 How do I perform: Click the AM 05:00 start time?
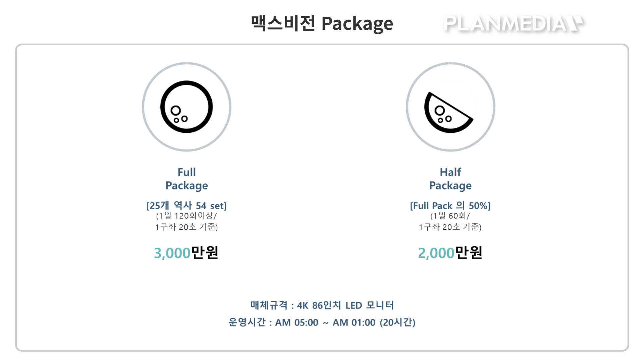coord(297,322)
